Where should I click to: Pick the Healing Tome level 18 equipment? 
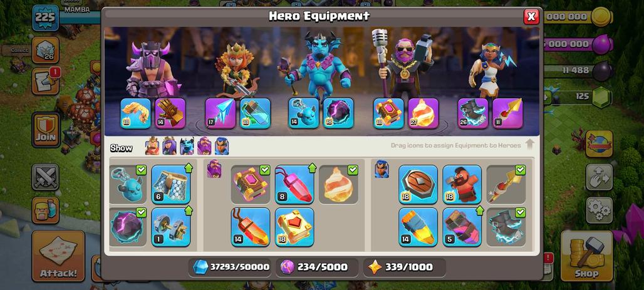point(294,227)
